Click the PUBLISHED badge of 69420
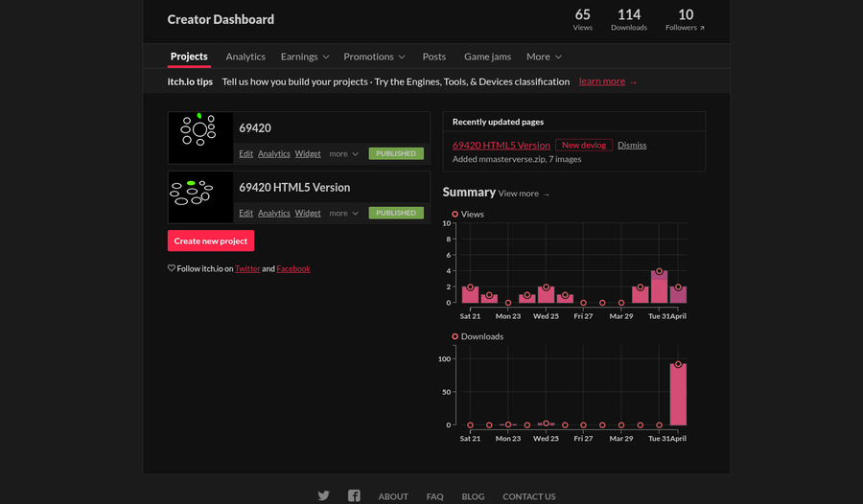The height and width of the screenshot is (504, 863). tap(396, 153)
